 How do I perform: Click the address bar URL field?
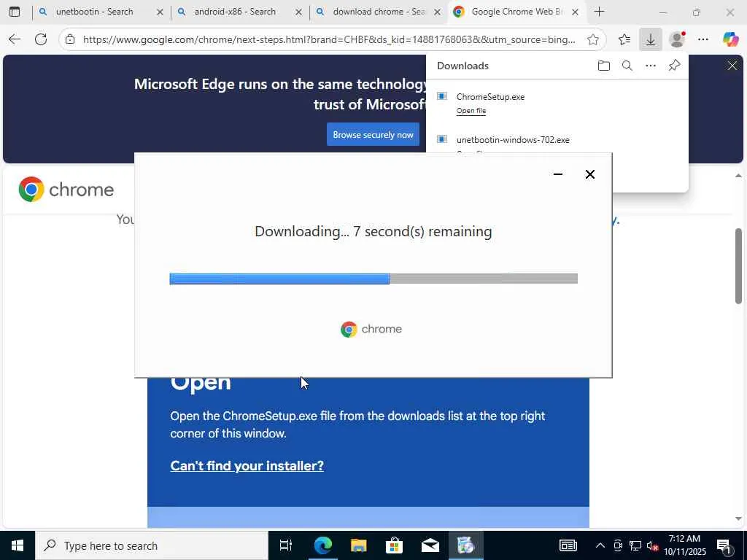[329, 39]
